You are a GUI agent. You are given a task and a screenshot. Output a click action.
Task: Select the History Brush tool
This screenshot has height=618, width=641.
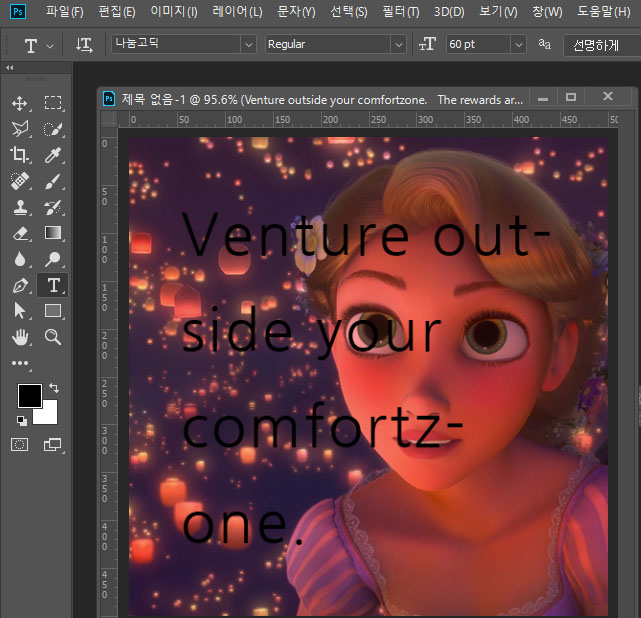point(53,208)
